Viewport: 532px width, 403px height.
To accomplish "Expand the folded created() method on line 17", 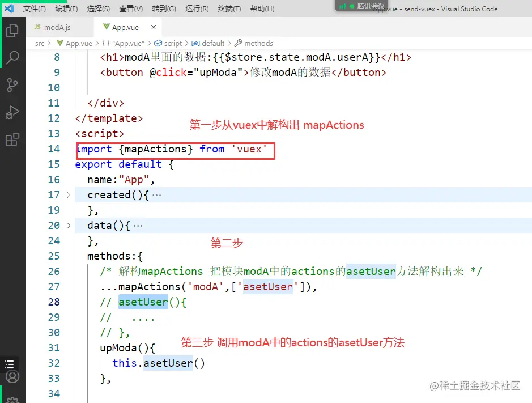I will point(68,195).
